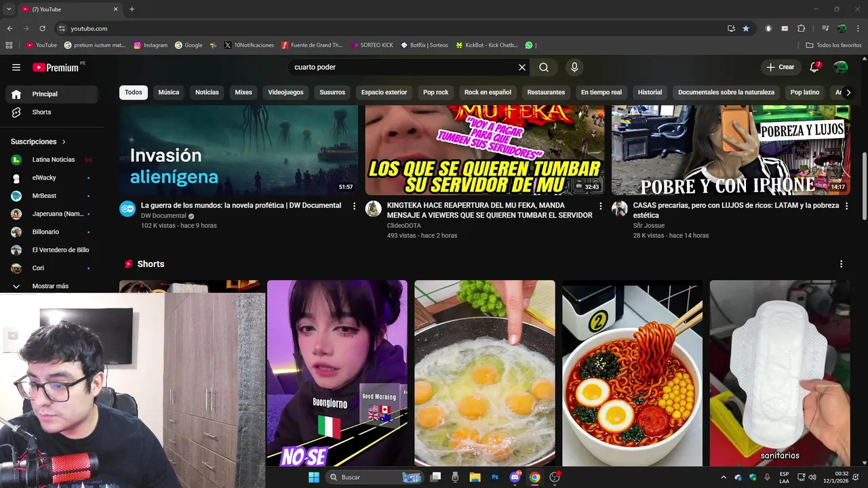The width and height of the screenshot is (868, 488).
Task: Open a new browser tab
Action: point(132,9)
